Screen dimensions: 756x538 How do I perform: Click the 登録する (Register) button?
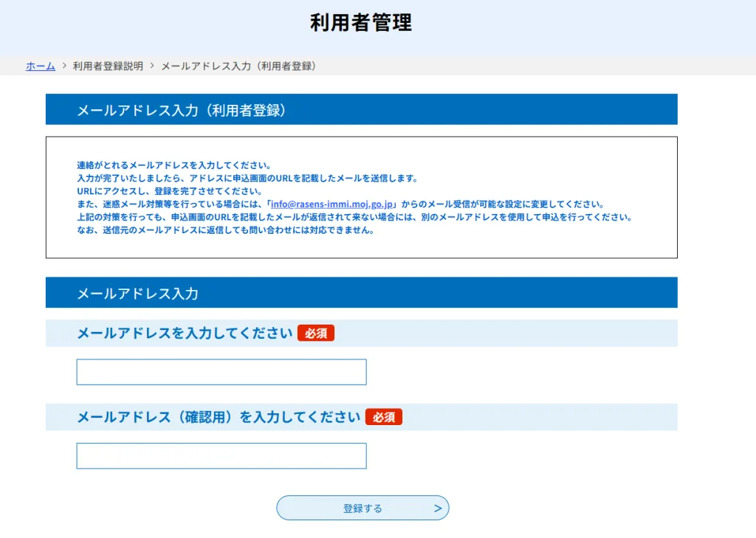[x=362, y=508]
